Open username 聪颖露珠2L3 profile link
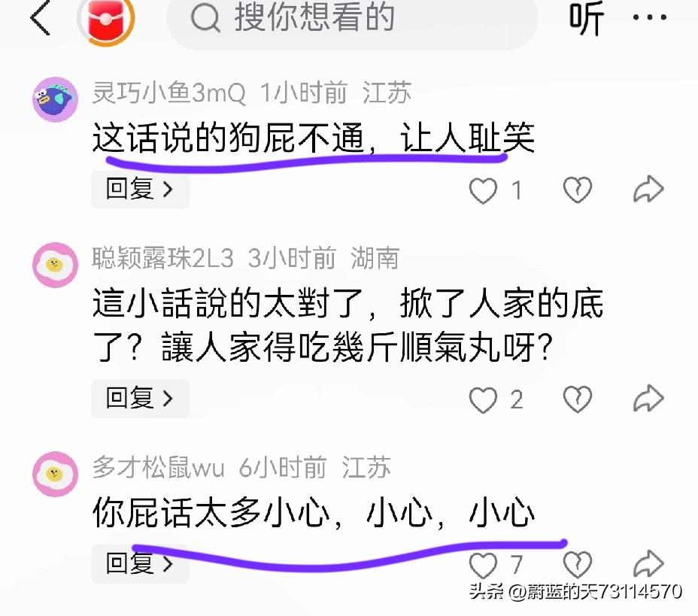Image resolution: width=698 pixels, height=616 pixels. [x=163, y=258]
